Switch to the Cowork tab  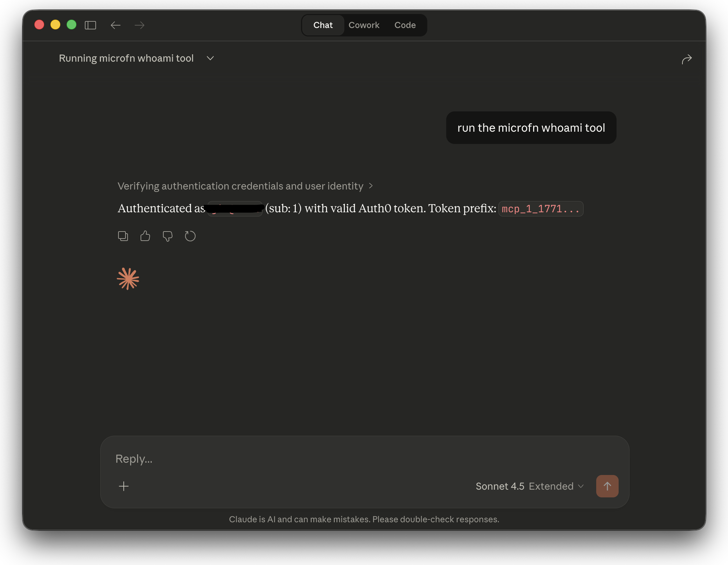pos(364,25)
